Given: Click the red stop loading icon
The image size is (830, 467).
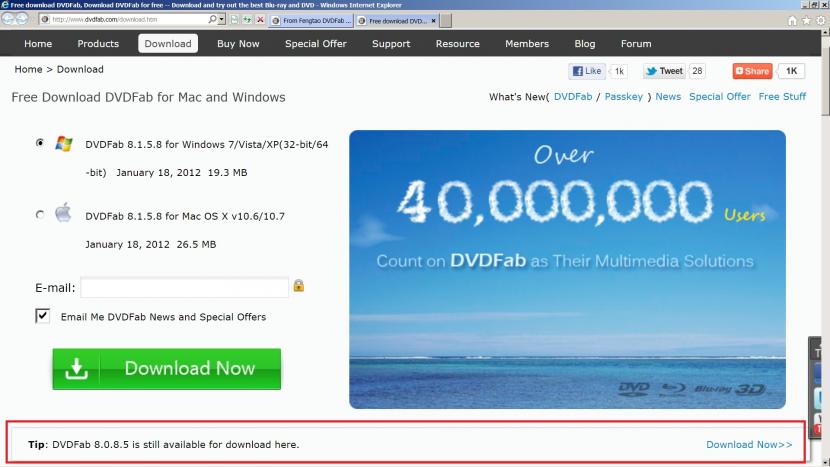Looking at the screenshot, I should 260,20.
